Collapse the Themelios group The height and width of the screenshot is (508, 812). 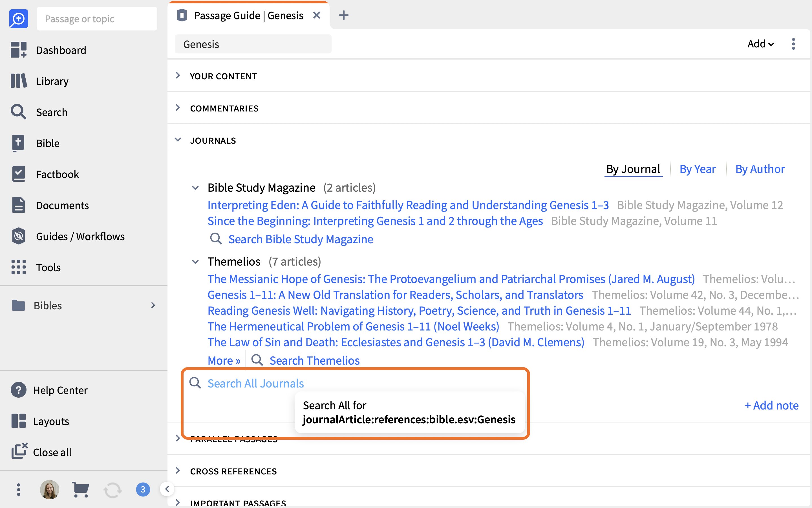click(195, 262)
